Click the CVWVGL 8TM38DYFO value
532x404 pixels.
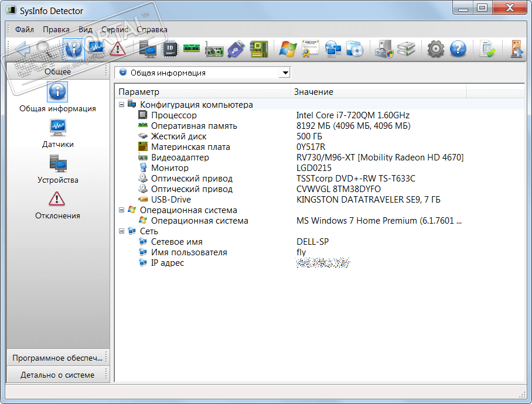(x=339, y=189)
